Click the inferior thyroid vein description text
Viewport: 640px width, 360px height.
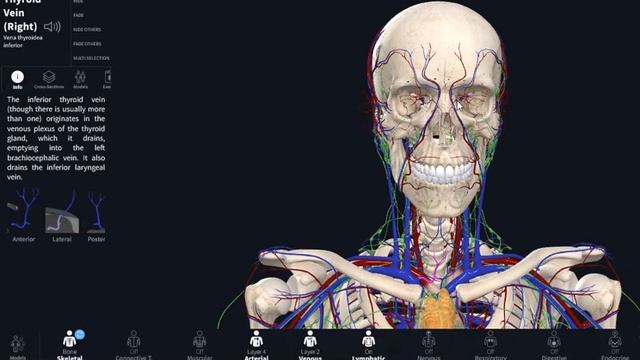pos(56,138)
